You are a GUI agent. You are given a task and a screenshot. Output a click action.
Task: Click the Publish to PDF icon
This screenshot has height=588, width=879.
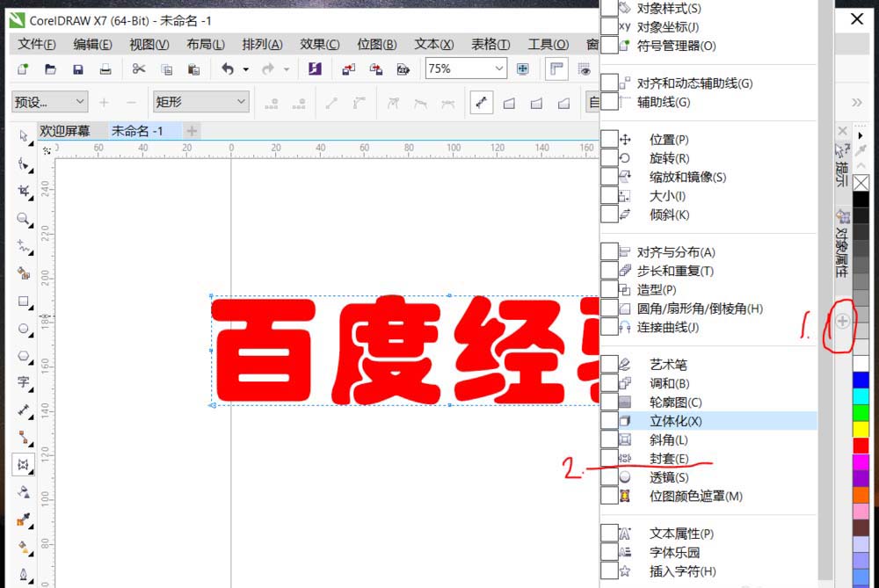coord(403,69)
